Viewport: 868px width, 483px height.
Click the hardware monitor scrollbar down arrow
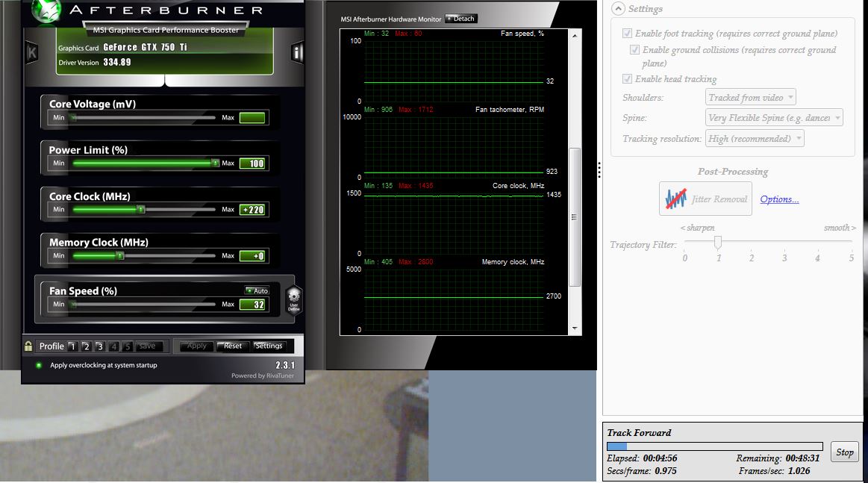[575, 328]
